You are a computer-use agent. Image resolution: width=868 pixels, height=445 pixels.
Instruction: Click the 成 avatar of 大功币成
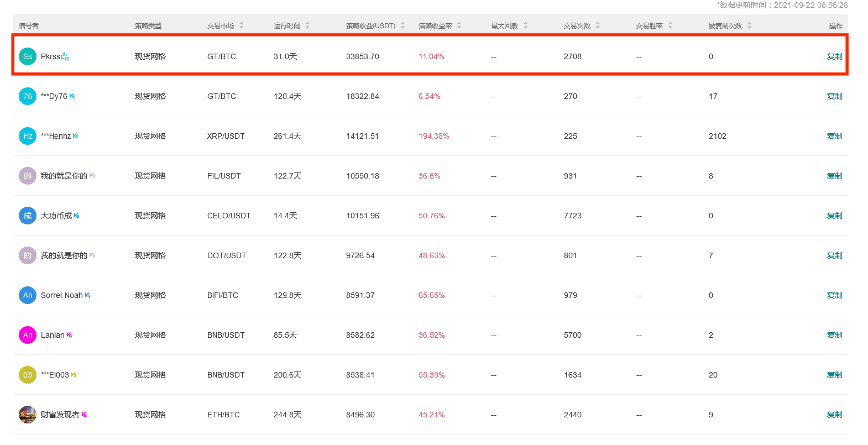(28, 216)
